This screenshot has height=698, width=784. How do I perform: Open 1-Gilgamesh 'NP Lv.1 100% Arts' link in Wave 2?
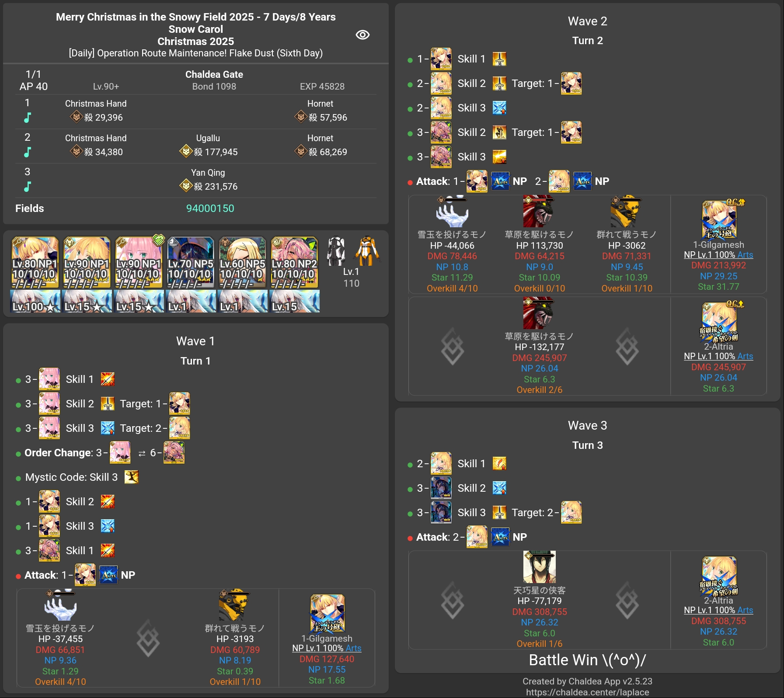[x=718, y=255]
